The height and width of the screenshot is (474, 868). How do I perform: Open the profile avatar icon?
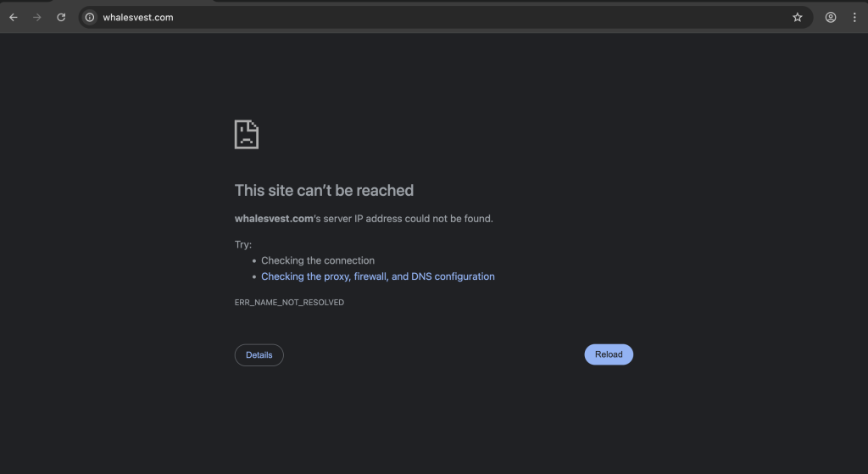tap(831, 17)
